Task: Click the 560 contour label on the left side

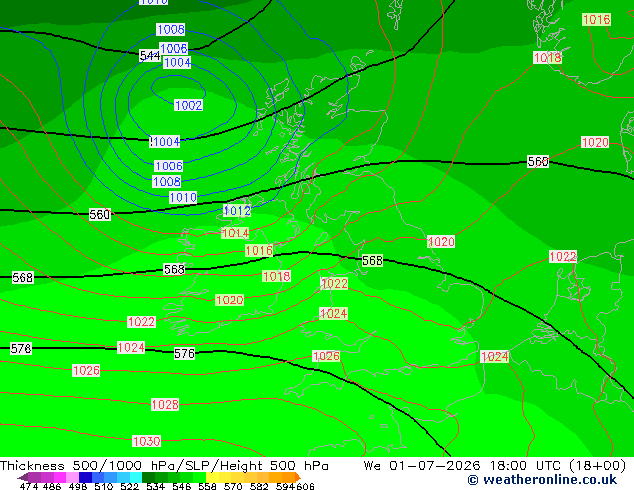Action: pos(100,214)
